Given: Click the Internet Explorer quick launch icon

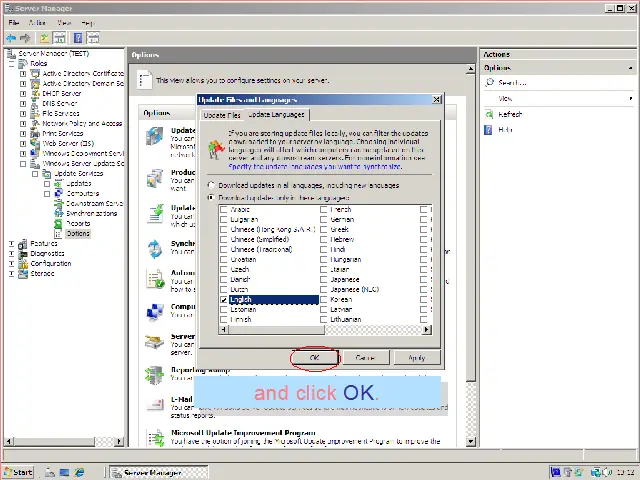Looking at the screenshot, I should 79,472.
